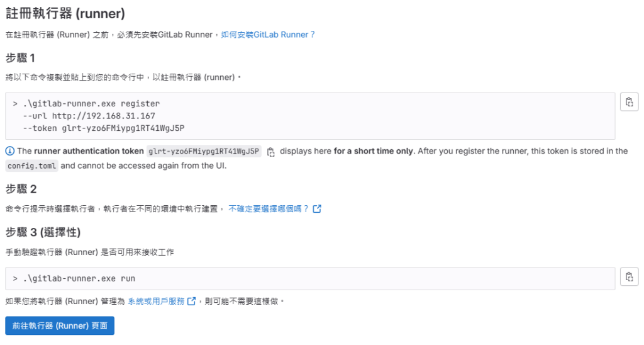644x345 pixels.
Task: Click the config.toml code label
Action: (x=31, y=166)
